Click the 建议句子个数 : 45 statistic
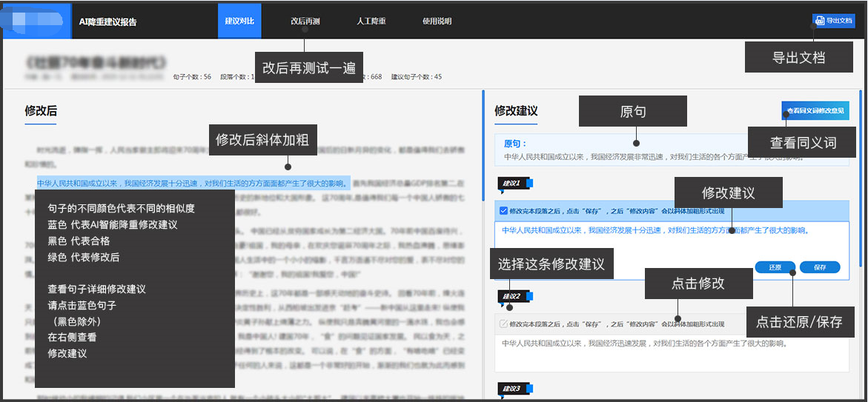This screenshot has width=868, height=402. point(417,77)
